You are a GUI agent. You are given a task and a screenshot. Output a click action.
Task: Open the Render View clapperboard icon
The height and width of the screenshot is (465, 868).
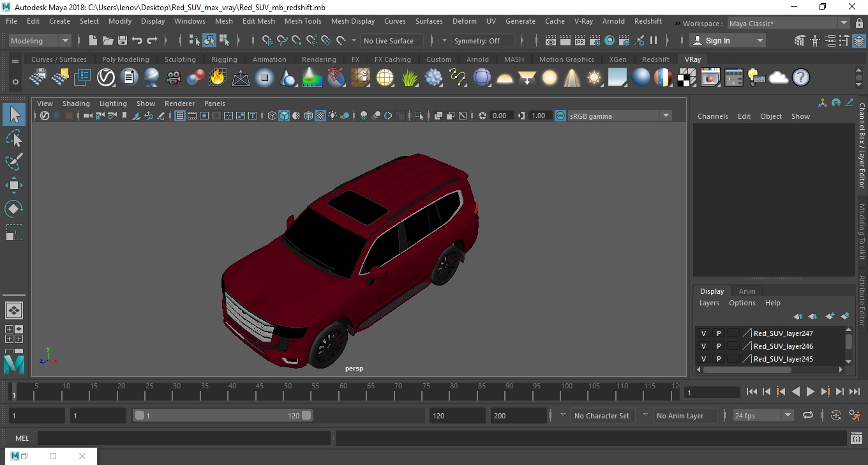coord(551,40)
